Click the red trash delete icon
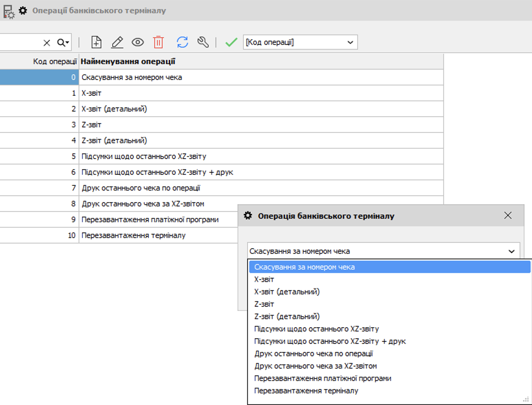This screenshot has height=405, width=532. 158,42
